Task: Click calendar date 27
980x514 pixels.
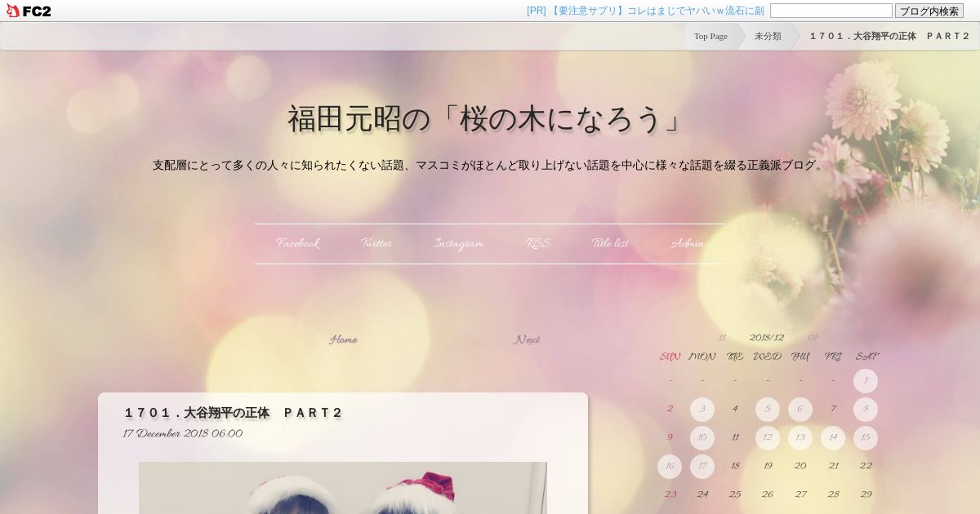Action: [x=800, y=495]
